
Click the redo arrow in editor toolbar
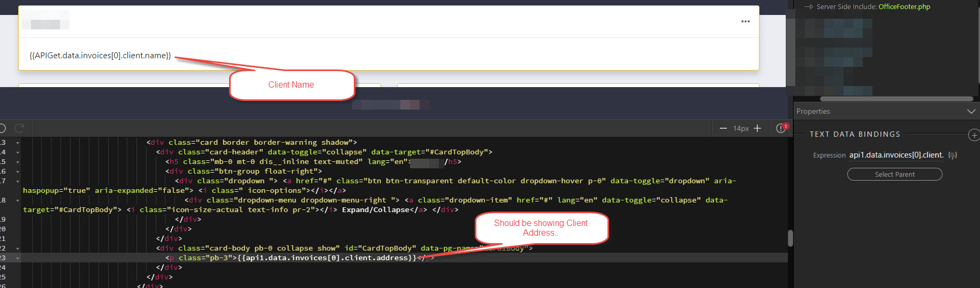tap(19, 128)
